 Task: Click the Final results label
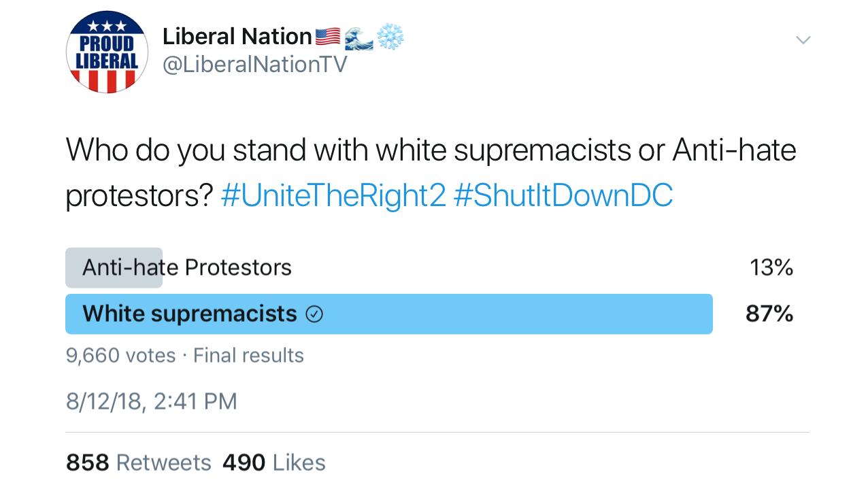[248, 356]
